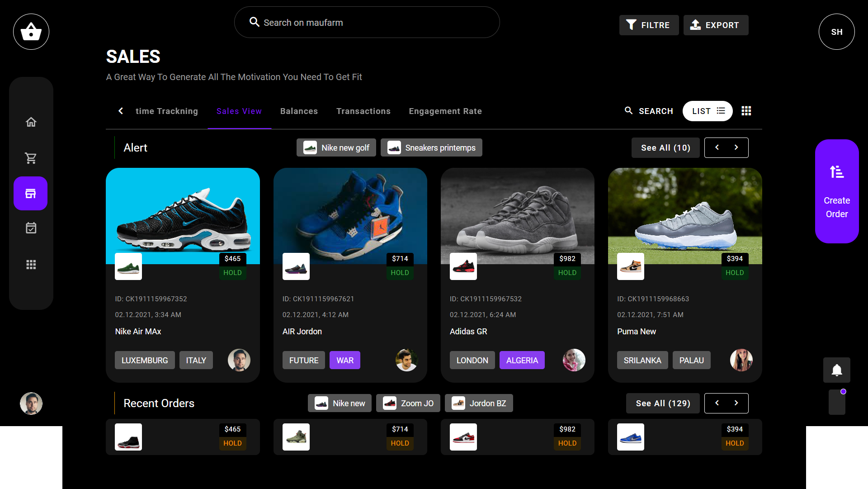Click the basket logo icon
This screenshot has width=868, height=489.
(31, 32)
